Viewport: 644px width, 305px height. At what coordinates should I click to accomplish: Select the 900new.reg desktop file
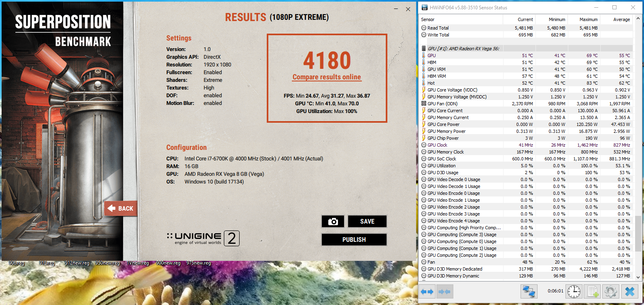pyautogui.click(x=168, y=263)
